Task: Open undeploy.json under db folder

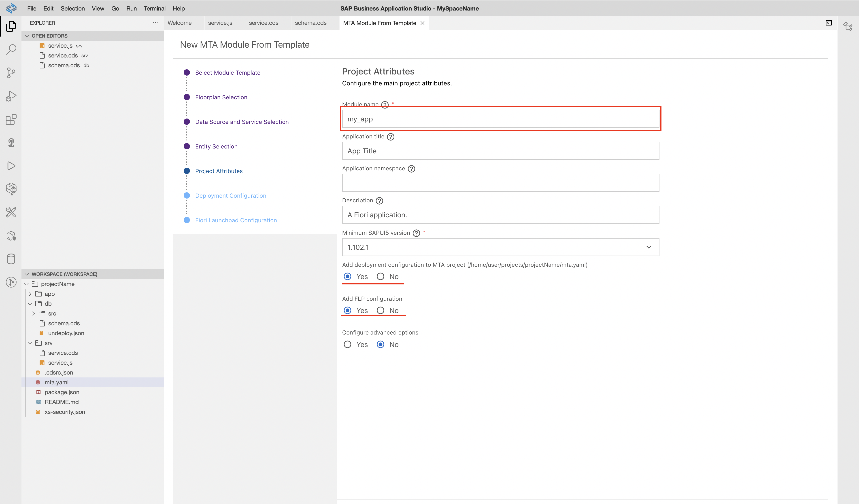Action: (92, 333)
